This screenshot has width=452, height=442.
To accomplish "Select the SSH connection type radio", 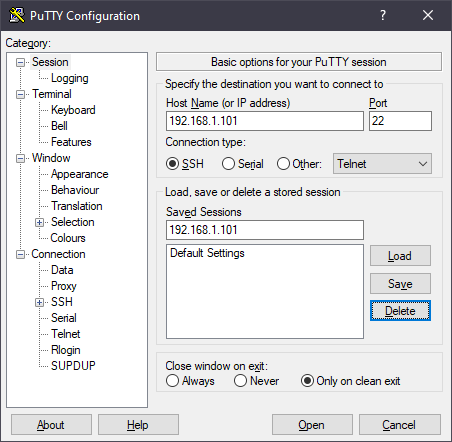I will pyautogui.click(x=172, y=164).
